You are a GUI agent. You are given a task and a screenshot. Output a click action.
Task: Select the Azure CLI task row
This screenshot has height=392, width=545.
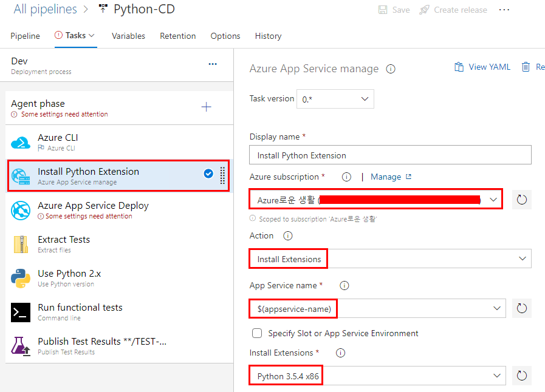(119, 143)
